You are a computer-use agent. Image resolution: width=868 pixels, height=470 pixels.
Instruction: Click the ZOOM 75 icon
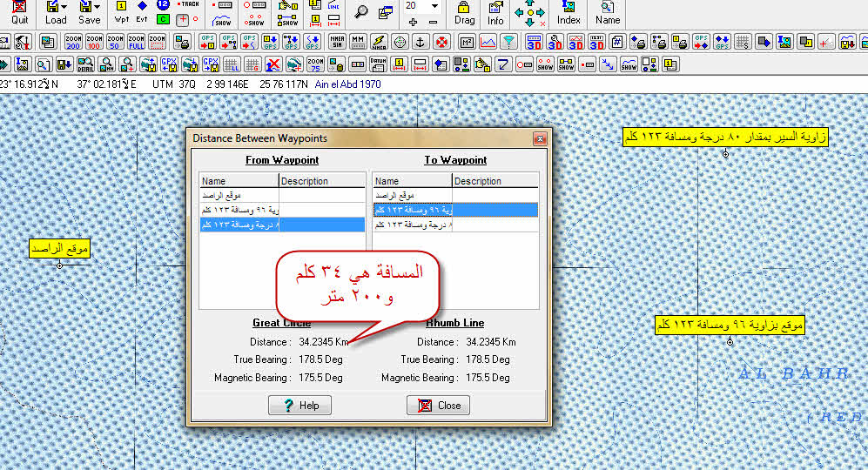click(x=315, y=64)
